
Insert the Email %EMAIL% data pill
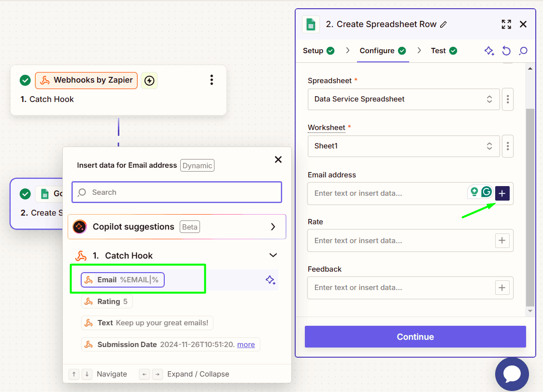123,280
